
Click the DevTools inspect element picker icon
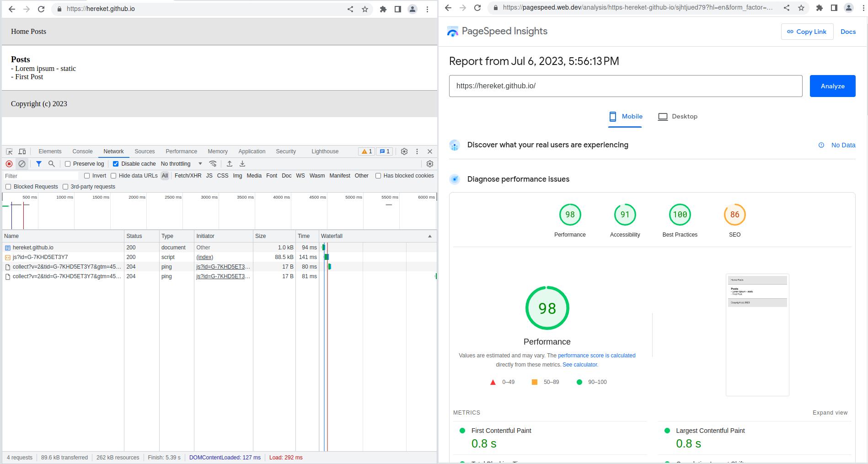pos(9,151)
